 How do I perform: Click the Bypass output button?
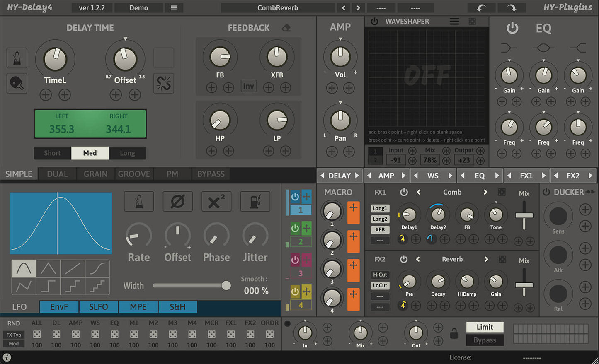tap(485, 340)
